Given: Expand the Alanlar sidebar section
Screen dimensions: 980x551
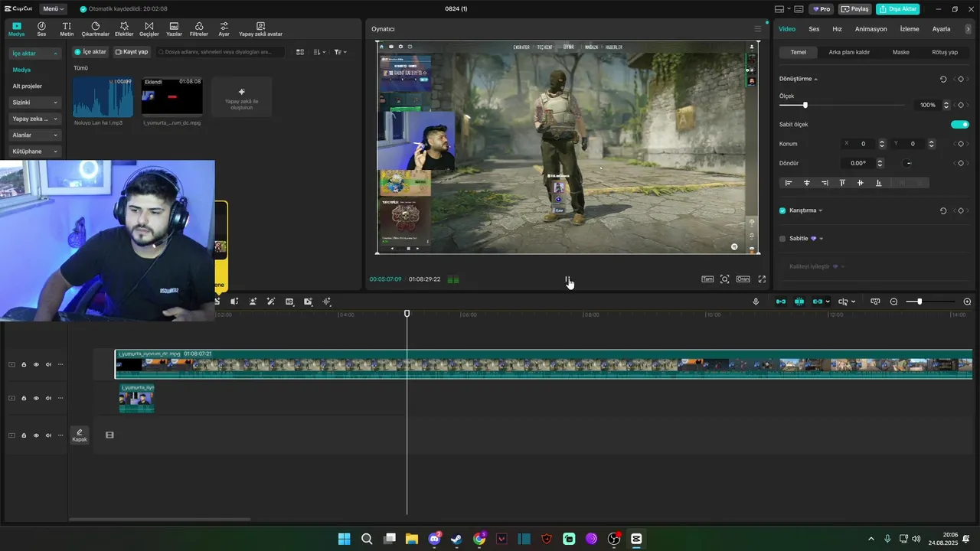Looking at the screenshot, I should tap(34, 135).
